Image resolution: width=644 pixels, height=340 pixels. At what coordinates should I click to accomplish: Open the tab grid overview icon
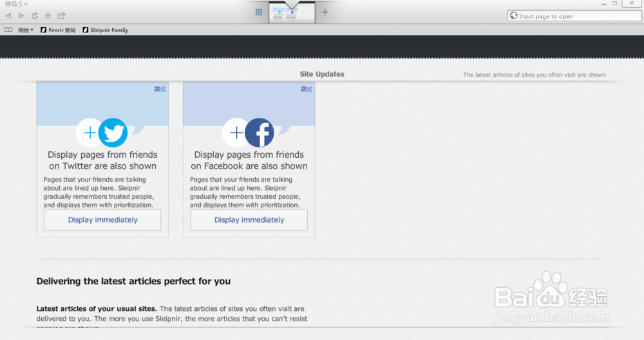tap(259, 12)
